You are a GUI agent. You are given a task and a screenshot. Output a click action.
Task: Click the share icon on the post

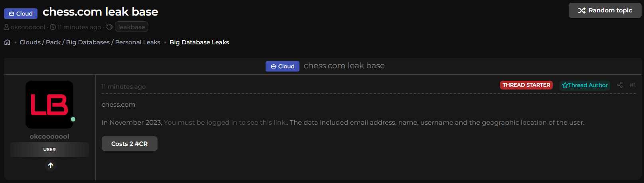620,85
